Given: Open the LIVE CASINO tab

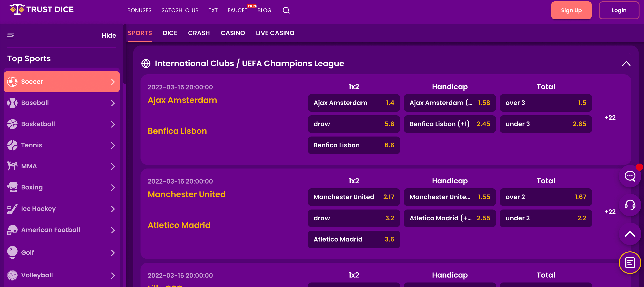Looking at the screenshot, I should click(275, 33).
